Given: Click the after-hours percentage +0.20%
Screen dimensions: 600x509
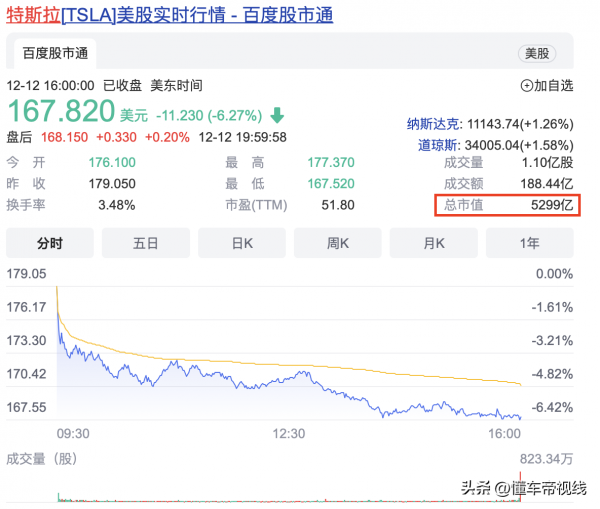Looking at the screenshot, I should coord(167,137).
